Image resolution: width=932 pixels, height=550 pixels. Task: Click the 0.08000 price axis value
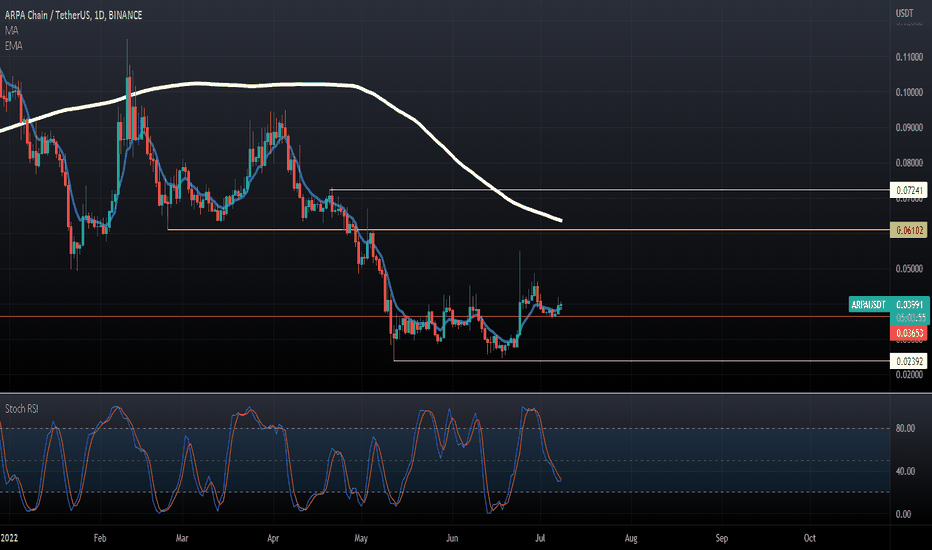(909, 162)
